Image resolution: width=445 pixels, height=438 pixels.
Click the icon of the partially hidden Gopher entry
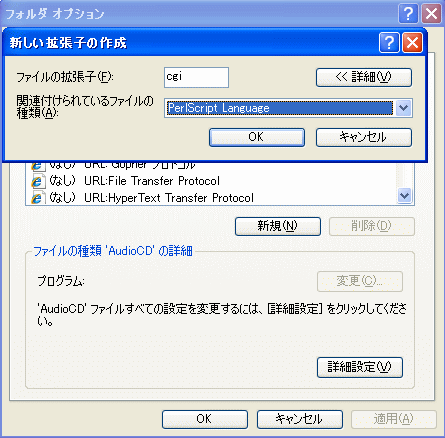(37, 166)
